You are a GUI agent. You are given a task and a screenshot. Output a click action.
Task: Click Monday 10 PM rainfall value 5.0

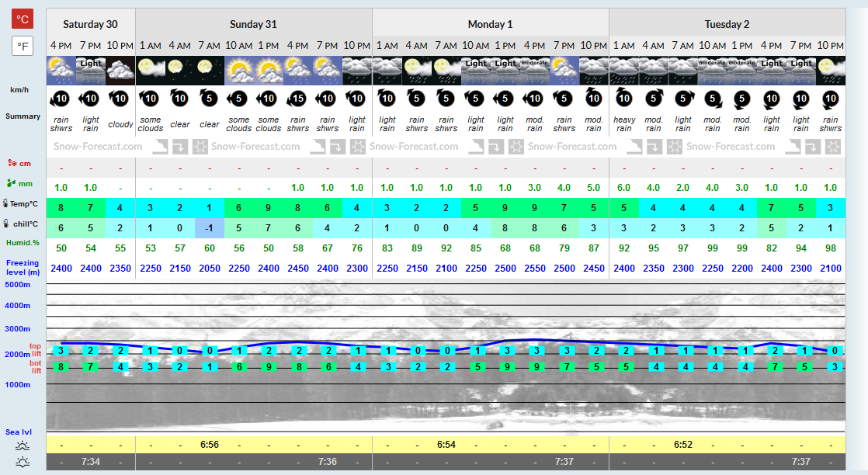pyautogui.click(x=593, y=188)
